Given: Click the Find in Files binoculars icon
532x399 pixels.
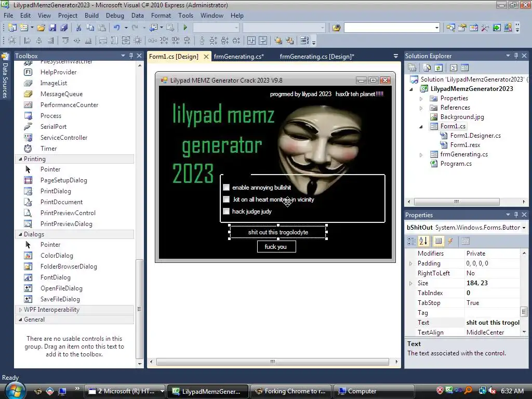Looking at the screenshot, I should pos(336,28).
